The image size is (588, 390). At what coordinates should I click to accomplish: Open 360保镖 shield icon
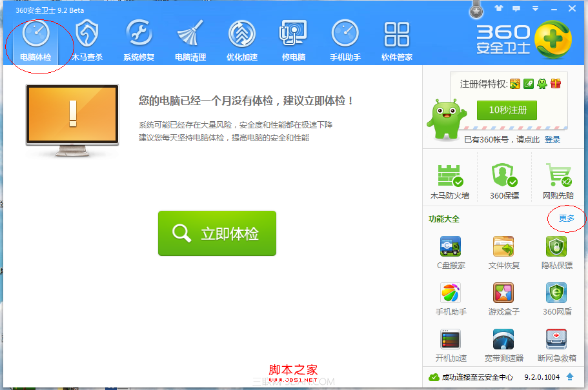point(504,182)
